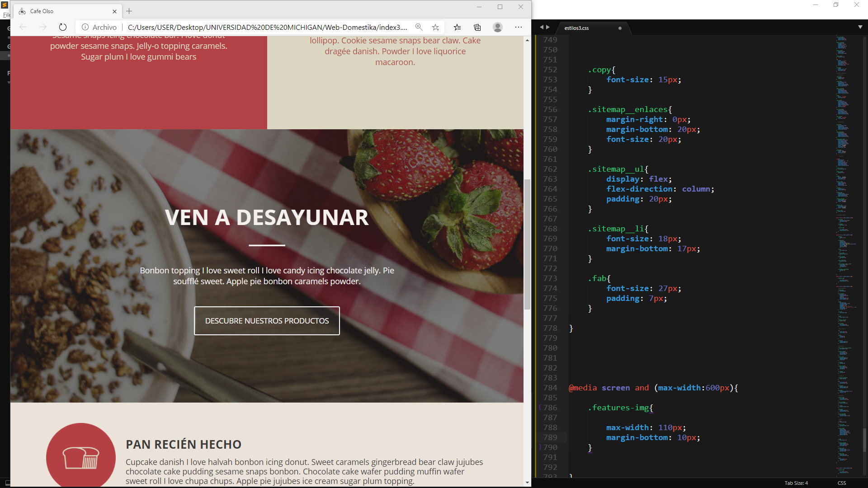This screenshot has width=868, height=488.
Task: Restore the Sublime Text window
Action: coord(836,5)
